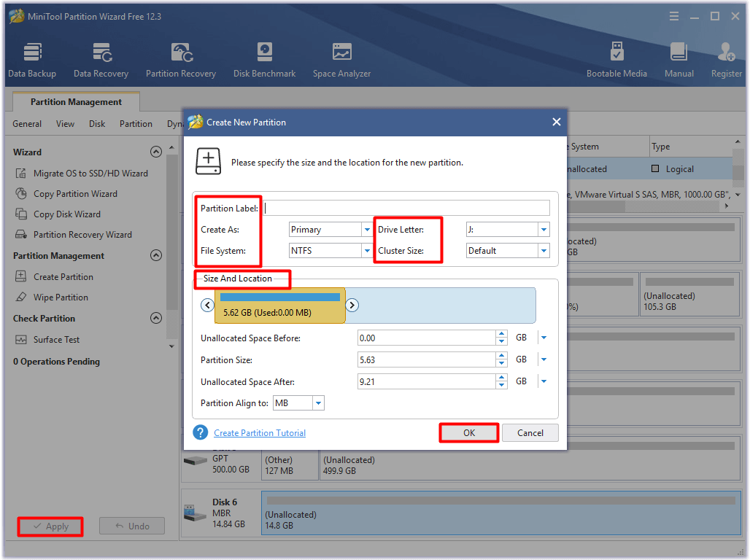Image resolution: width=750 pixels, height=560 pixels.
Task: Click the Apply button
Action: [x=50, y=526]
